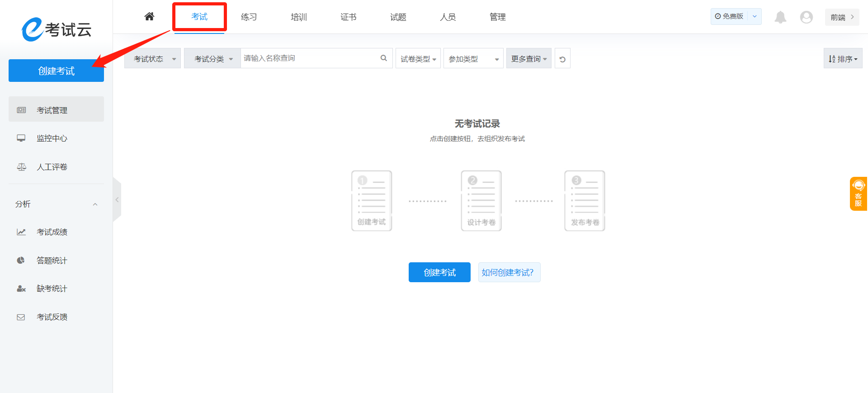Viewport: 868px width, 393px height.
Task: Collapse the left sidebar with arrow handle
Action: coord(117,199)
